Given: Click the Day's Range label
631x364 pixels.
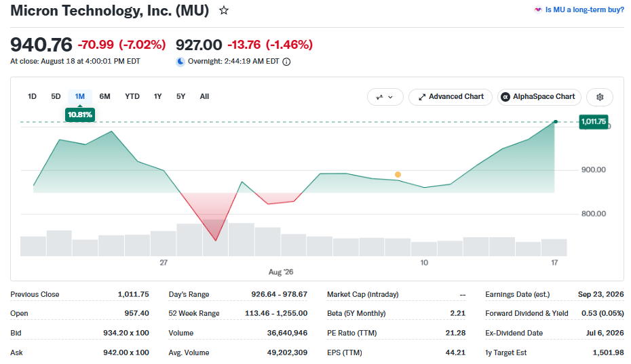Looking at the screenshot, I should coord(189,294).
